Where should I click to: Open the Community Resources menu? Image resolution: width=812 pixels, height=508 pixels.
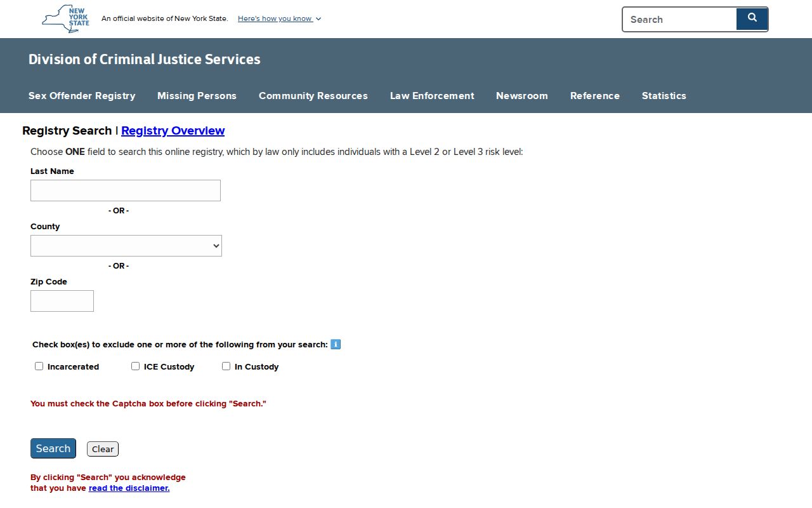[313, 96]
